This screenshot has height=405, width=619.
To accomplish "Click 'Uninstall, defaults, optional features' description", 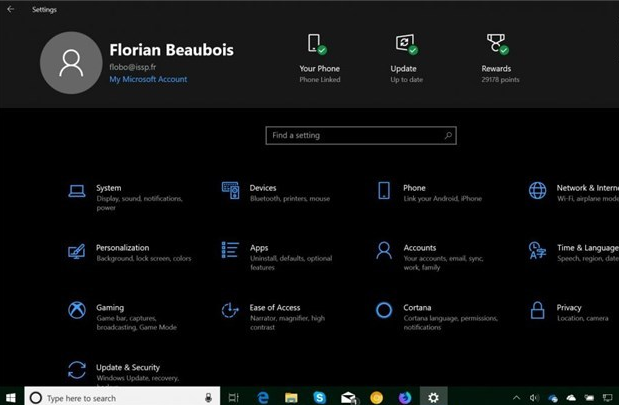I will tap(291, 263).
